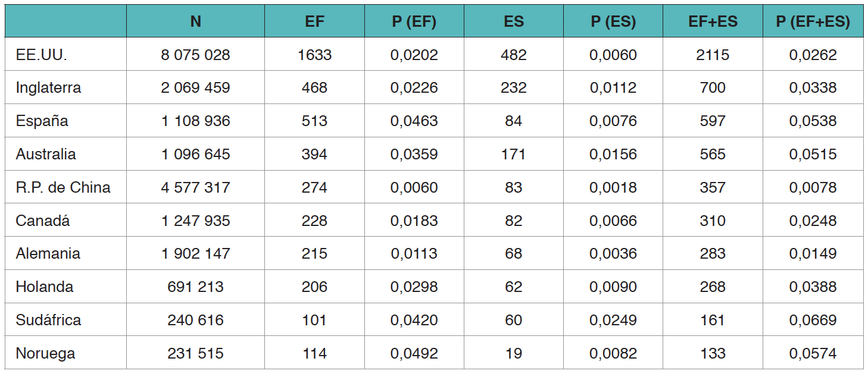The image size is (868, 377).
Task: Click the EF+ES column header
Action: click(713, 22)
